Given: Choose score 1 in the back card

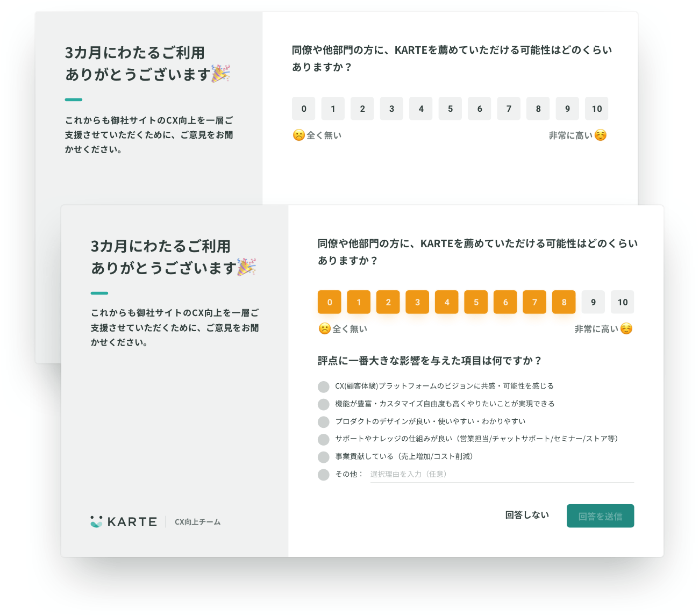Looking at the screenshot, I should (333, 109).
